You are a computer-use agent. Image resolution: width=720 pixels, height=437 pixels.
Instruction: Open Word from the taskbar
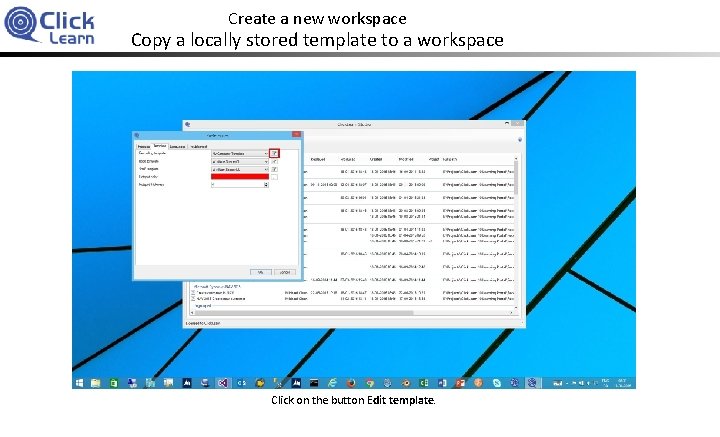click(x=442, y=383)
